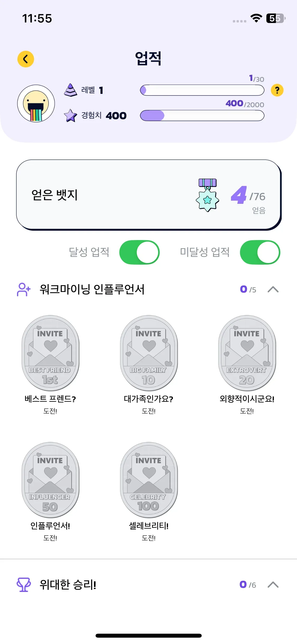Screen dimensions: 297x644
Task: Open the Extrovert 20 invite badge
Action: coord(247,353)
